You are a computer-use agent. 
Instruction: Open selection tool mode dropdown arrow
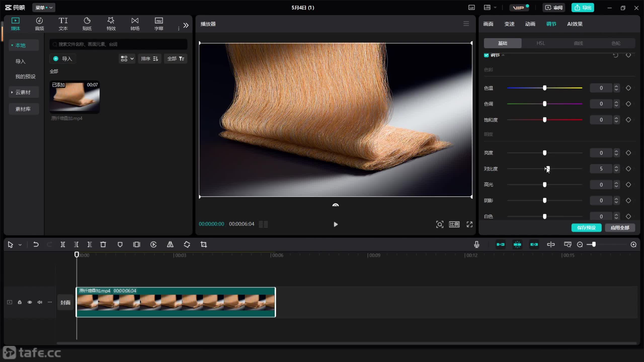[x=20, y=245]
